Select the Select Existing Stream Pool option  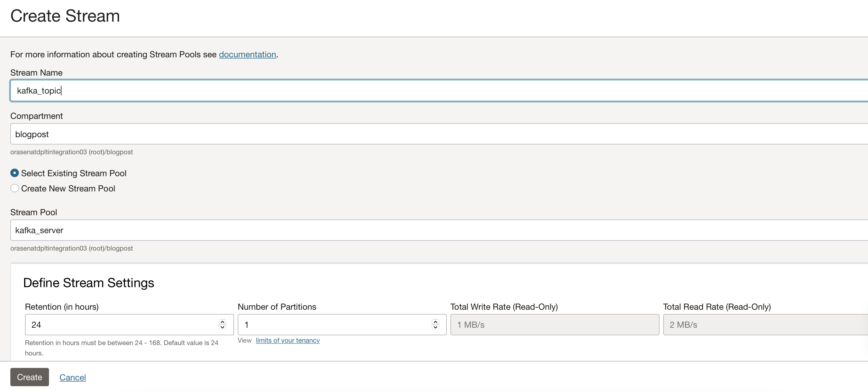[15, 173]
